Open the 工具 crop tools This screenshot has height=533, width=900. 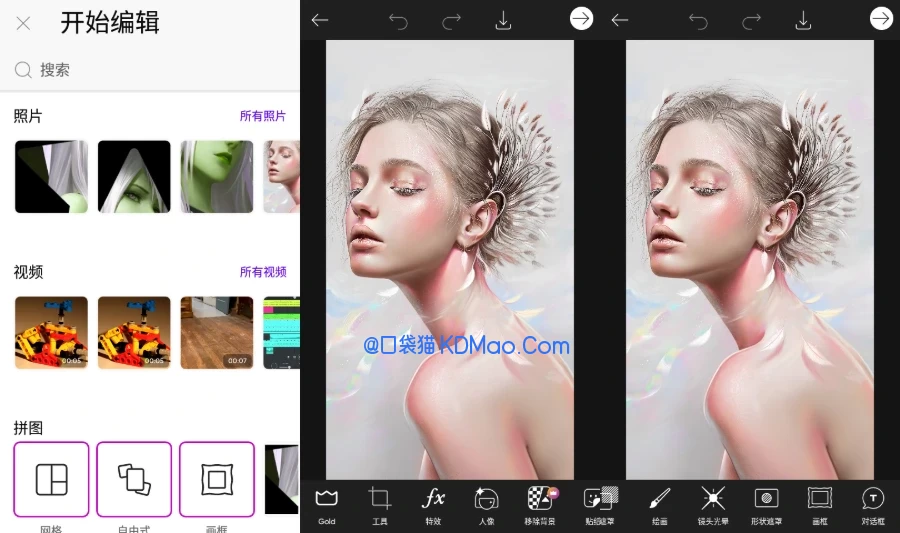point(379,505)
